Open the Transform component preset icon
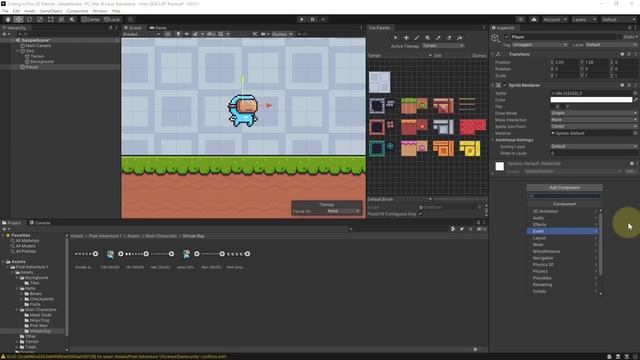This screenshot has height=360, width=640. click(629, 54)
